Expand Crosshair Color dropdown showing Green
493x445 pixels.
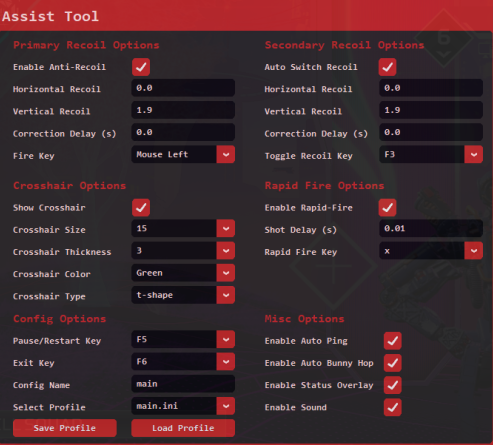point(183,273)
